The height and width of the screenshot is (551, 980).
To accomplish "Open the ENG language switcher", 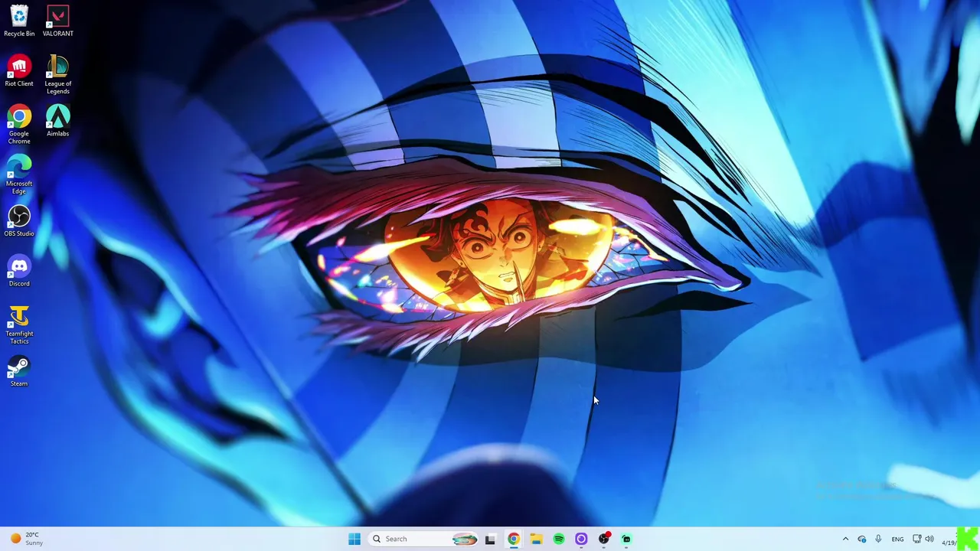I will (x=897, y=539).
